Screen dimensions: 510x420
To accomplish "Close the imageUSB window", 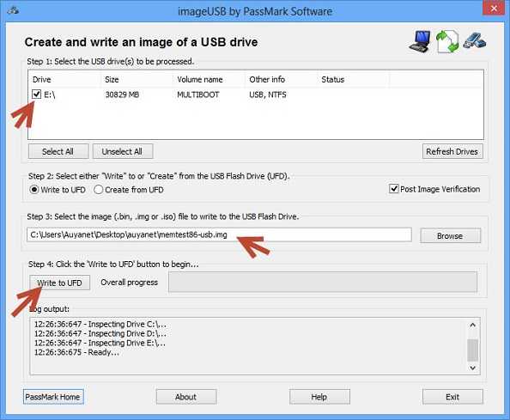I will 494,9.
